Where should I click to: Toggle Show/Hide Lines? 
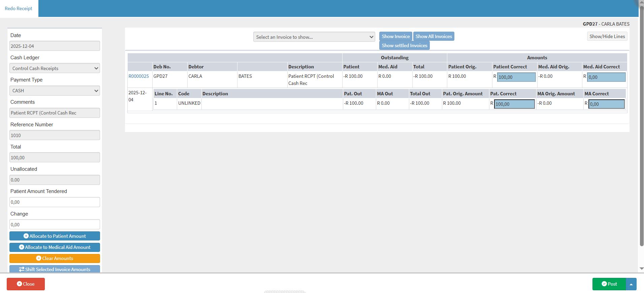coord(607,36)
